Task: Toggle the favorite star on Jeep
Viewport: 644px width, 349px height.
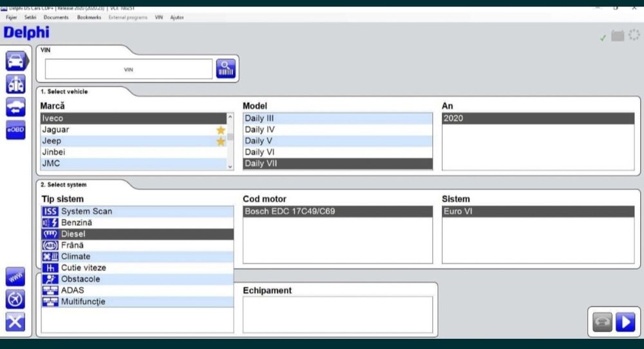Action: click(221, 141)
